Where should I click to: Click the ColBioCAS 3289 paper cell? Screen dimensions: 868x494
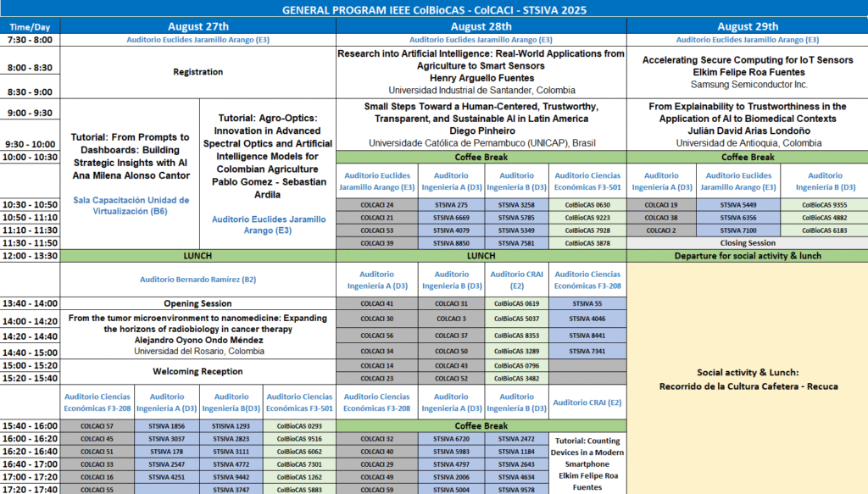(516, 351)
